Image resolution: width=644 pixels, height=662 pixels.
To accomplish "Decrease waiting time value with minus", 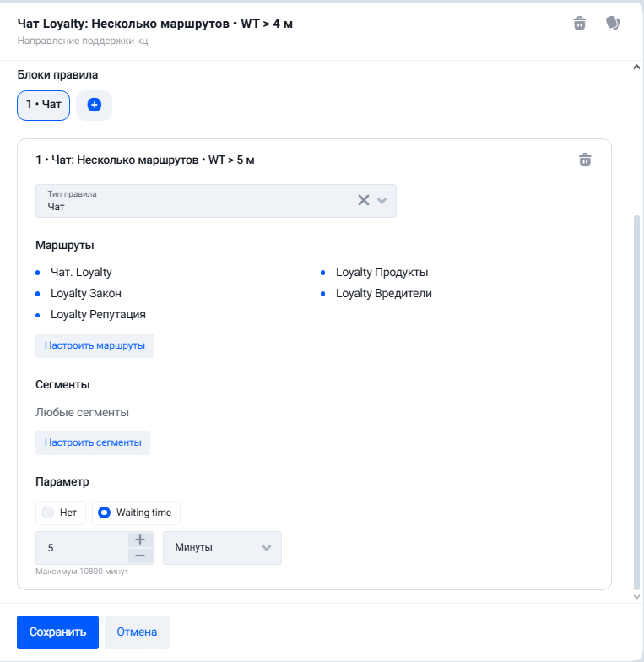I will tap(140, 556).
